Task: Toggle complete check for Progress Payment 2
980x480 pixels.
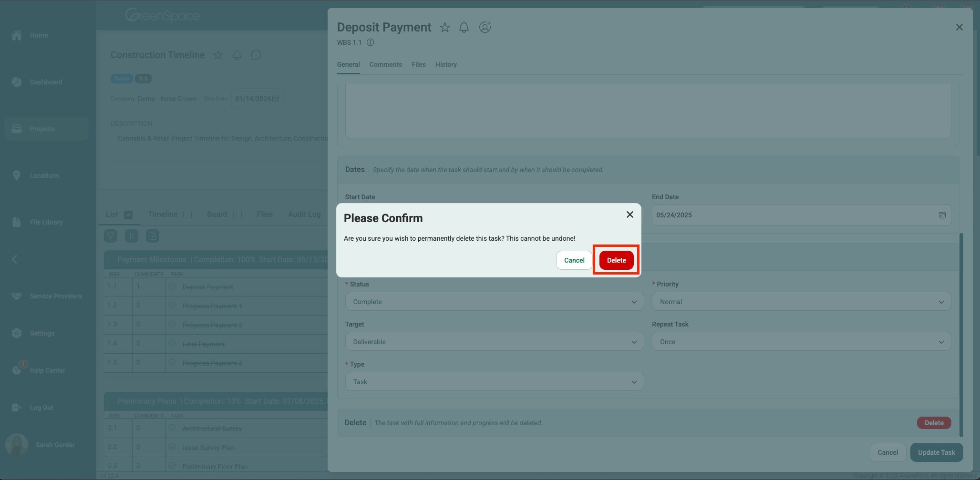Action: point(172,325)
